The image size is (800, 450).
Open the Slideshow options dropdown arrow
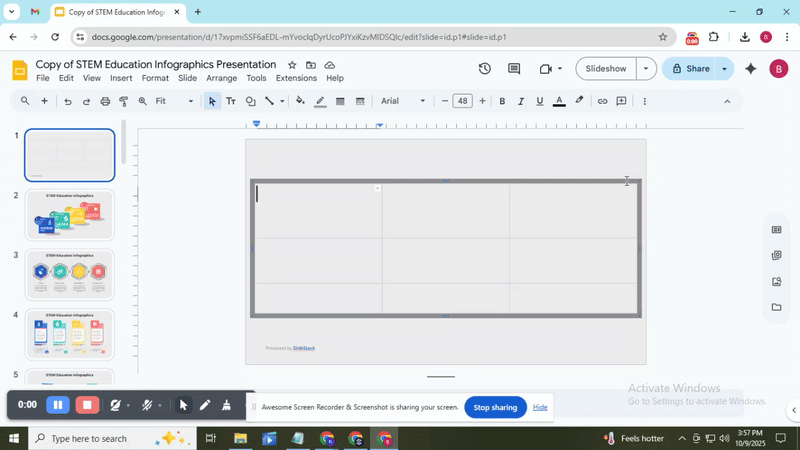646,69
